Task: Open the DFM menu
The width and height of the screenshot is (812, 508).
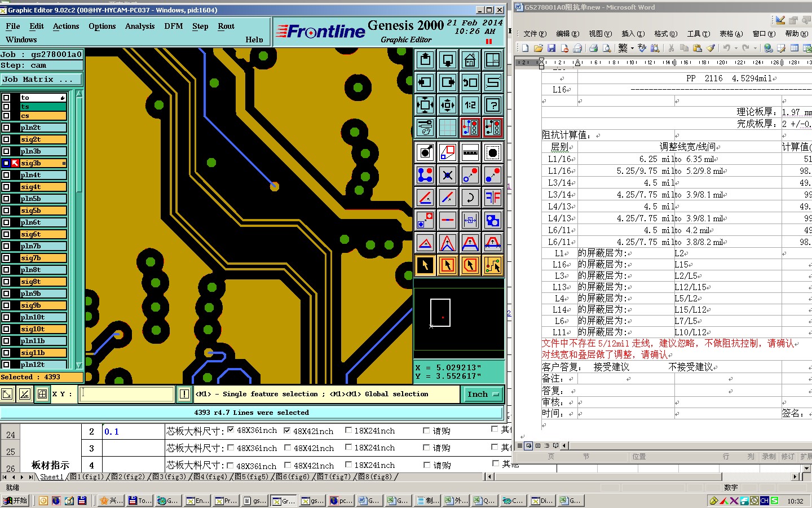Action: 173,26
